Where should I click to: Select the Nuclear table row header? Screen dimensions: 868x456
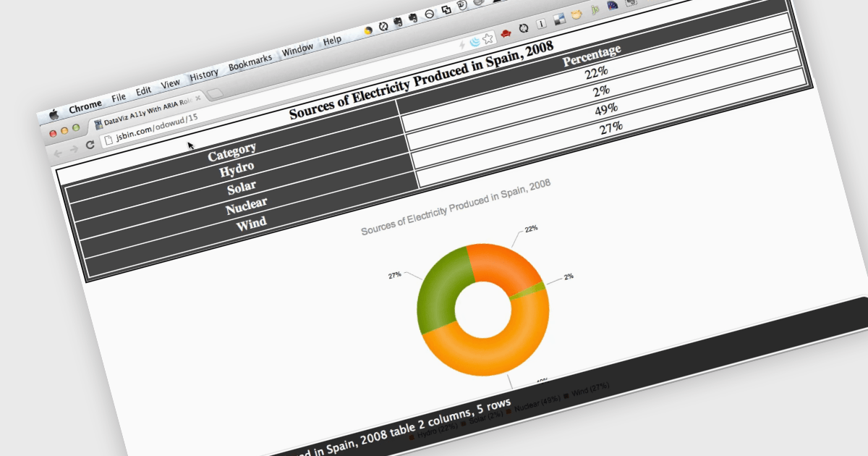click(x=246, y=206)
